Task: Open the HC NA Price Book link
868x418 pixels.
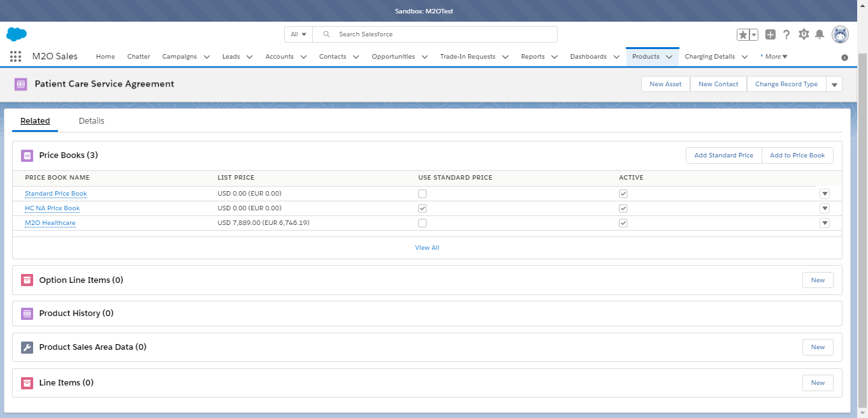Action: pos(52,208)
